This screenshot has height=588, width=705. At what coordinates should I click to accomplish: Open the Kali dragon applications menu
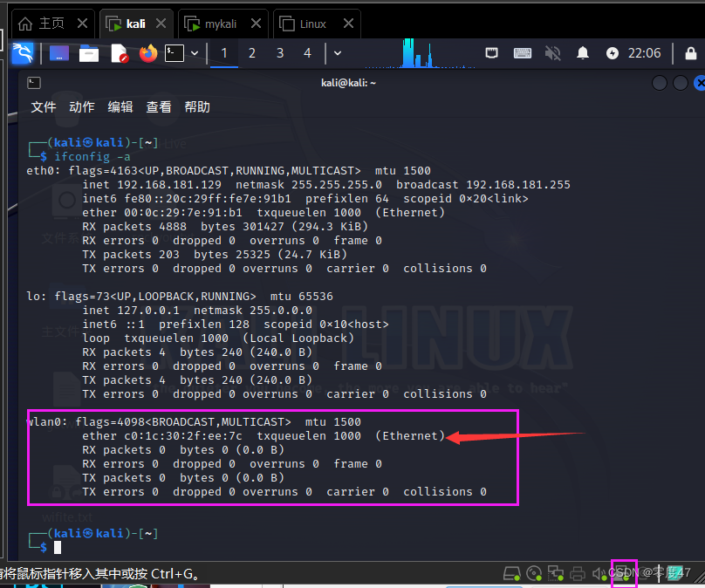[23, 53]
